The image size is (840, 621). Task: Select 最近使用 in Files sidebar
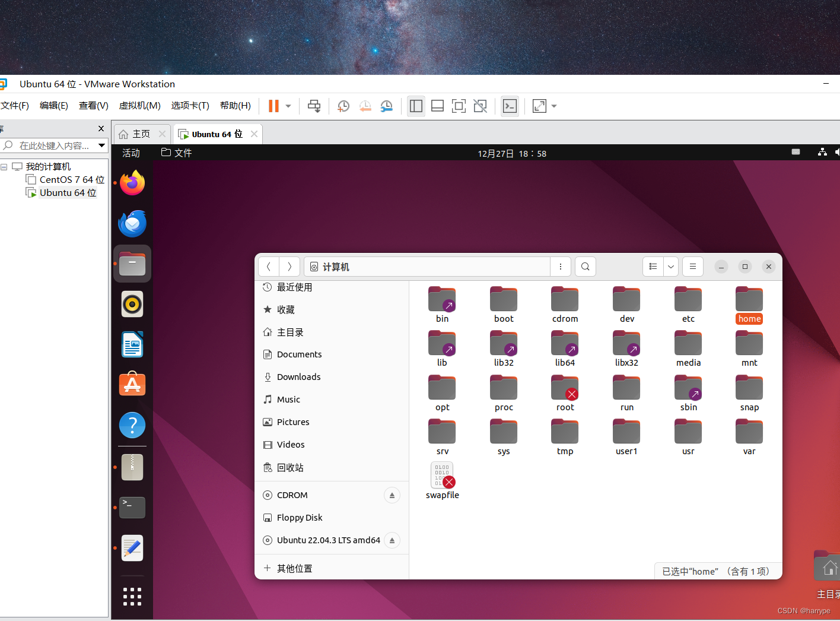(x=332, y=287)
